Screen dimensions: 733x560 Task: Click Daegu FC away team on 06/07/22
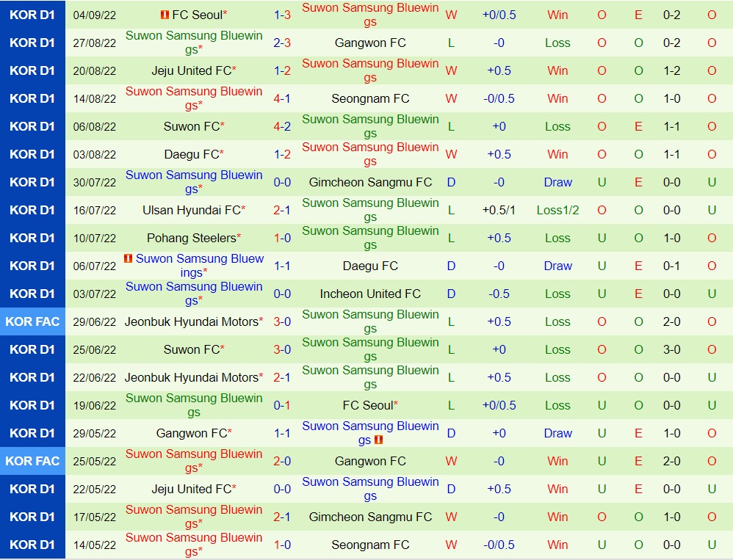click(370, 266)
